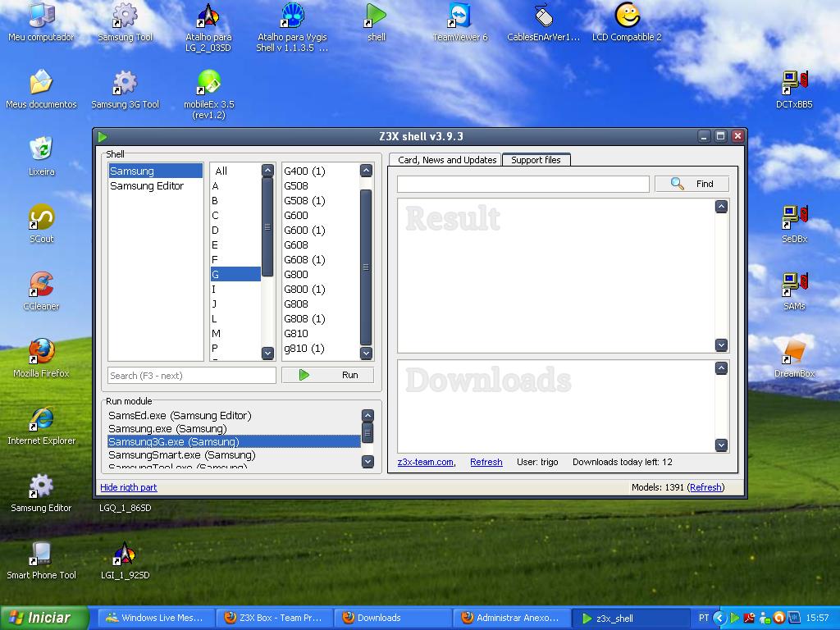Select the SCout desktop shortcut
Image resolution: width=840 pixels, height=630 pixels.
pos(41,224)
